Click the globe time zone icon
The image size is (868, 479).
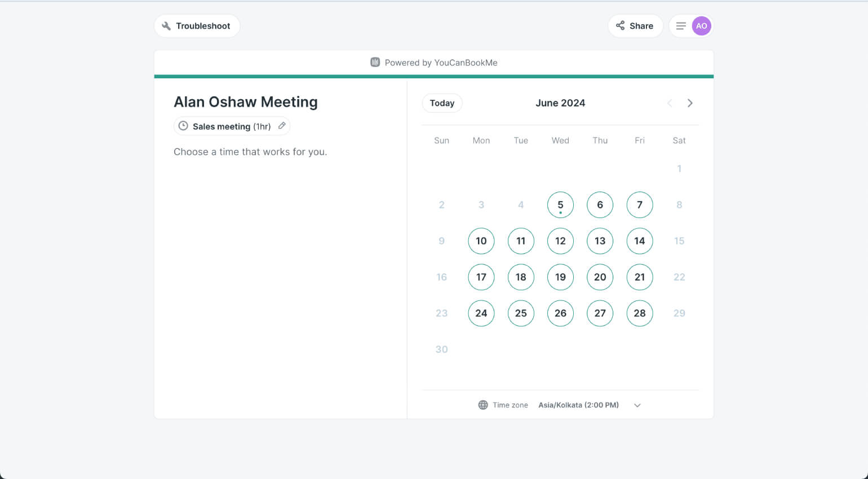click(x=483, y=405)
